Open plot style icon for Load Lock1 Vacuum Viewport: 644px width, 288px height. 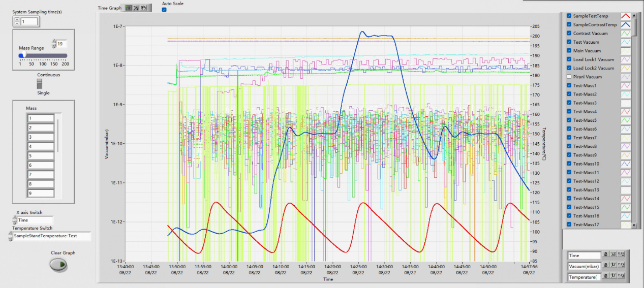pos(625,59)
